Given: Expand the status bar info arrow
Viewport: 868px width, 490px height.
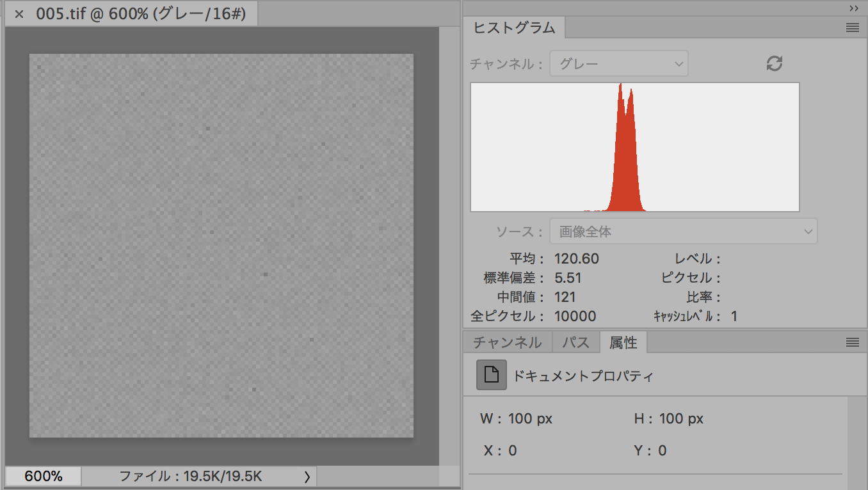Looking at the screenshot, I should click(307, 477).
